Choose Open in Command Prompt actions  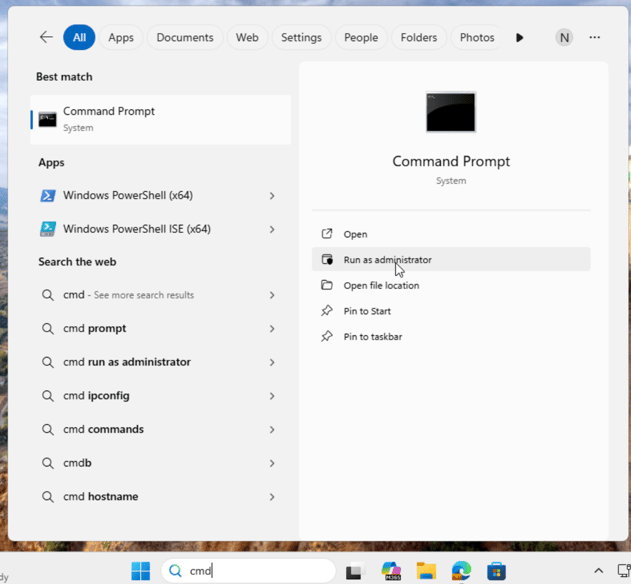pyautogui.click(x=451, y=234)
